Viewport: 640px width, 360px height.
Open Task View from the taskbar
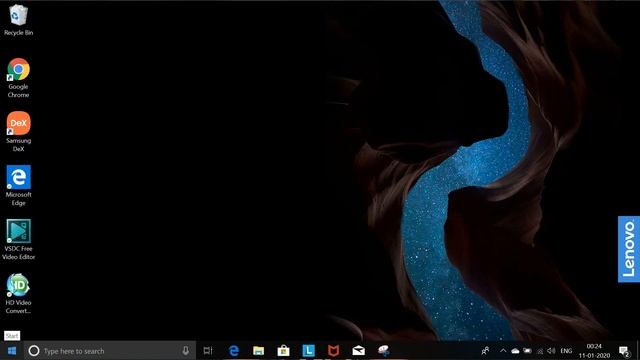coord(208,351)
